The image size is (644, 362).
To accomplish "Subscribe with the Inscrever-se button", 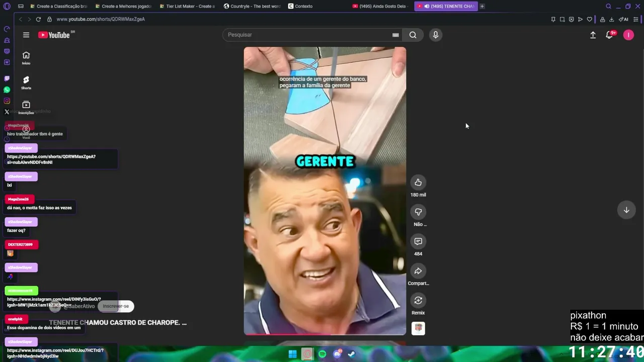I will pos(116,306).
